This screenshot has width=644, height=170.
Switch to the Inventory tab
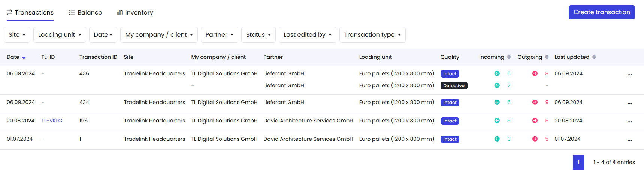[135, 13]
